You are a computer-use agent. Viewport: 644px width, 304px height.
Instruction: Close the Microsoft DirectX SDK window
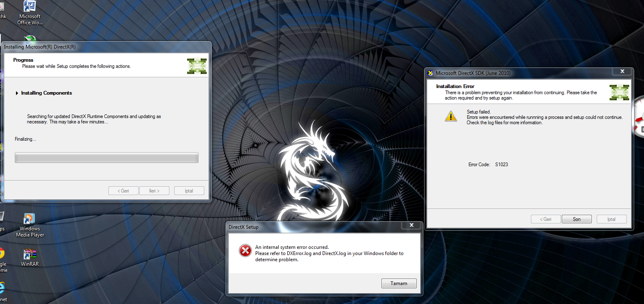622,72
